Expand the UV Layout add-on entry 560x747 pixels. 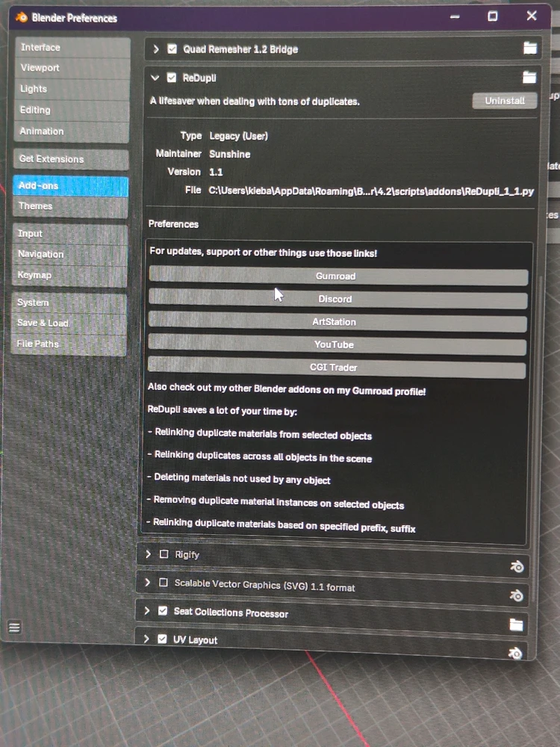pos(147,639)
